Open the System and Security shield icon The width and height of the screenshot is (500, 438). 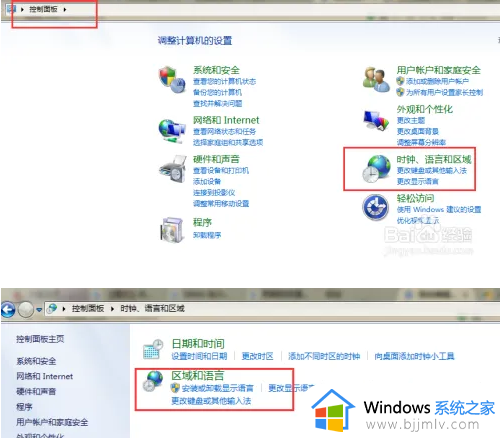coord(172,80)
